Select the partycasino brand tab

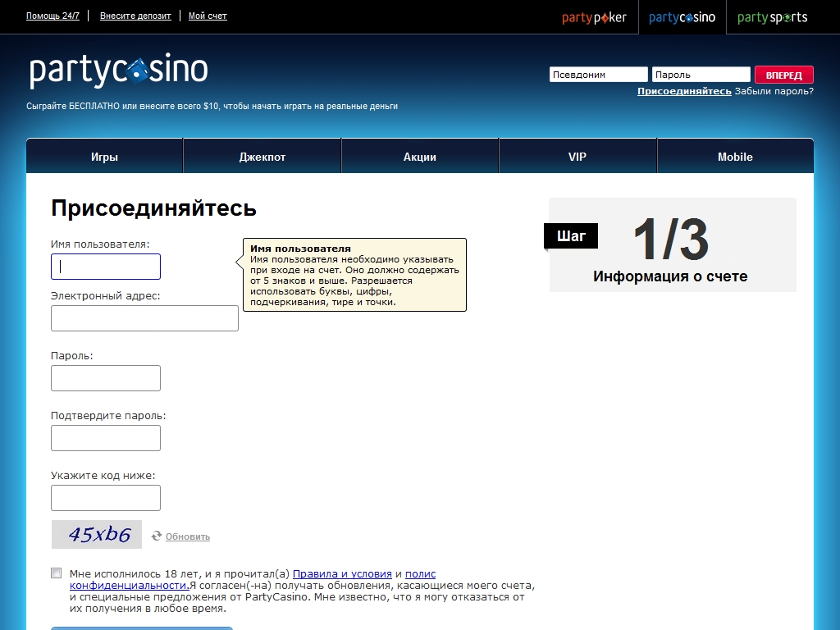pyautogui.click(x=682, y=17)
